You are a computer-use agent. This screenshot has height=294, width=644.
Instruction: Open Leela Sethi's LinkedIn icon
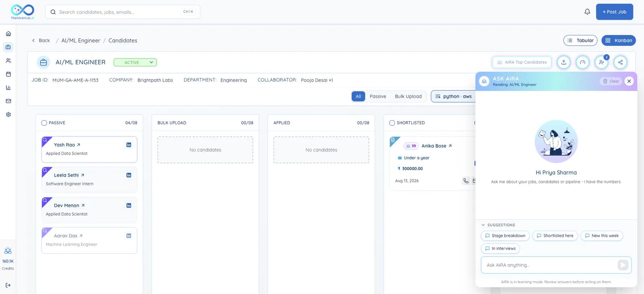129,175
